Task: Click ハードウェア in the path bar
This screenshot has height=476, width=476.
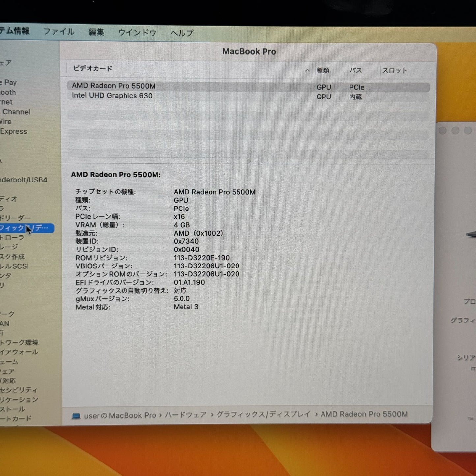Action: pyautogui.click(x=186, y=415)
